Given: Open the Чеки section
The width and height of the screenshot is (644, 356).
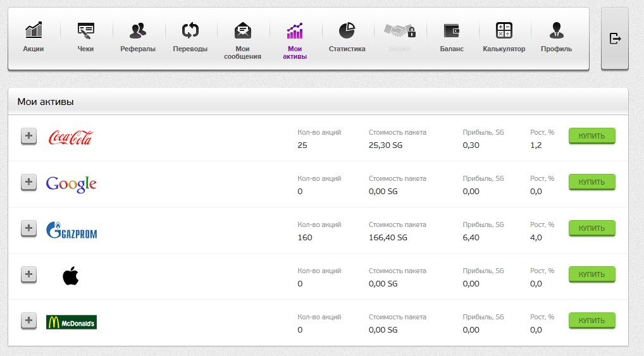Looking at the screenshot, I should (85, 37).
